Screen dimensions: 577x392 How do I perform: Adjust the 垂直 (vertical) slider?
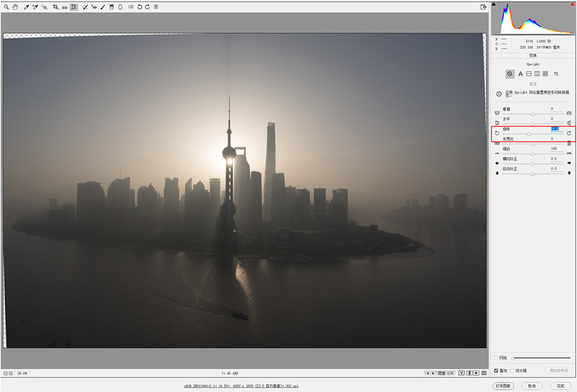[533, 114]
